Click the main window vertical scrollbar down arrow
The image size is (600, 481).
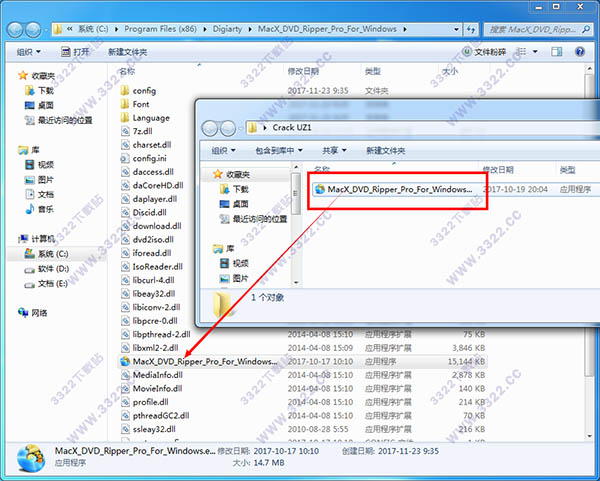(x=590, y=435)
